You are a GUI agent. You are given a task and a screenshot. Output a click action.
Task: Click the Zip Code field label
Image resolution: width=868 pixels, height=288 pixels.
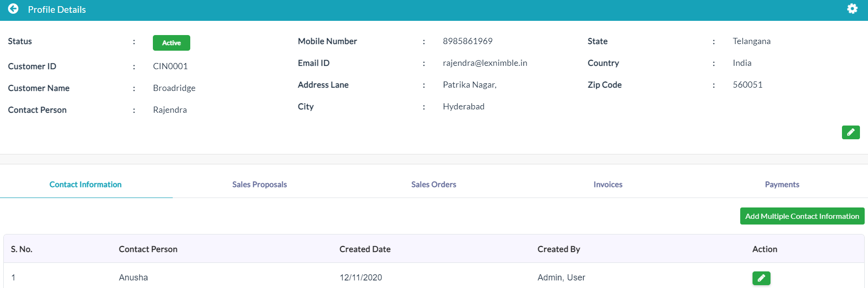tap(605, 85)
